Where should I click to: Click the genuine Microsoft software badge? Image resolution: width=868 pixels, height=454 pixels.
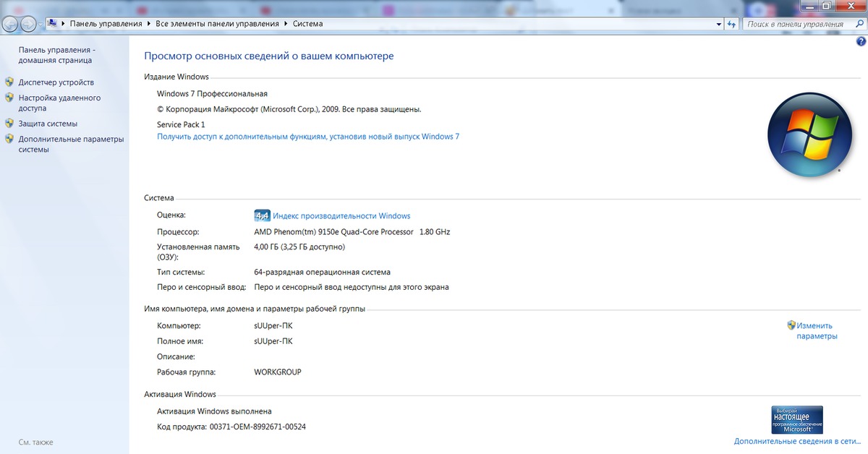(x=797, y=419)
